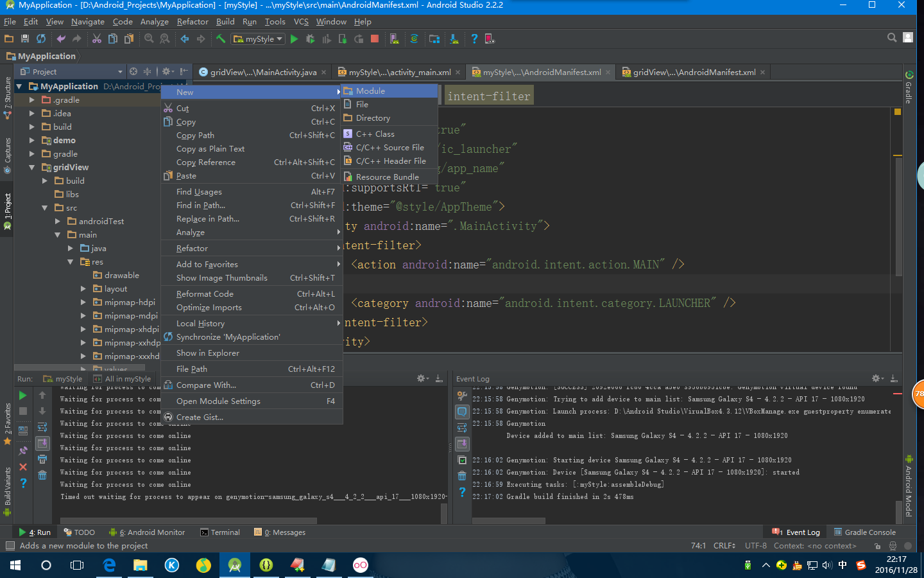Open the CRLF line separator selector
Image resolution: width=924 pixels, height=578 pixels.
coord(724,546)
